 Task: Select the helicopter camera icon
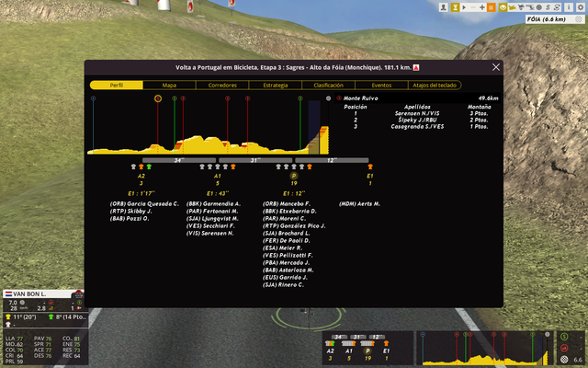click(521, 7)
